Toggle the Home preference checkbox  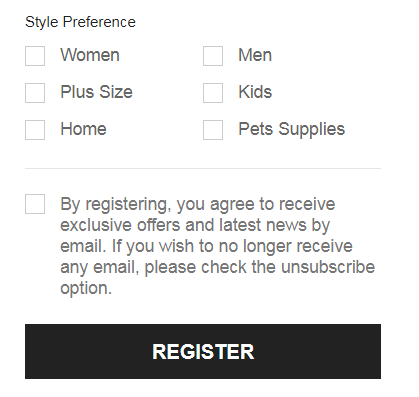point(35,130)
